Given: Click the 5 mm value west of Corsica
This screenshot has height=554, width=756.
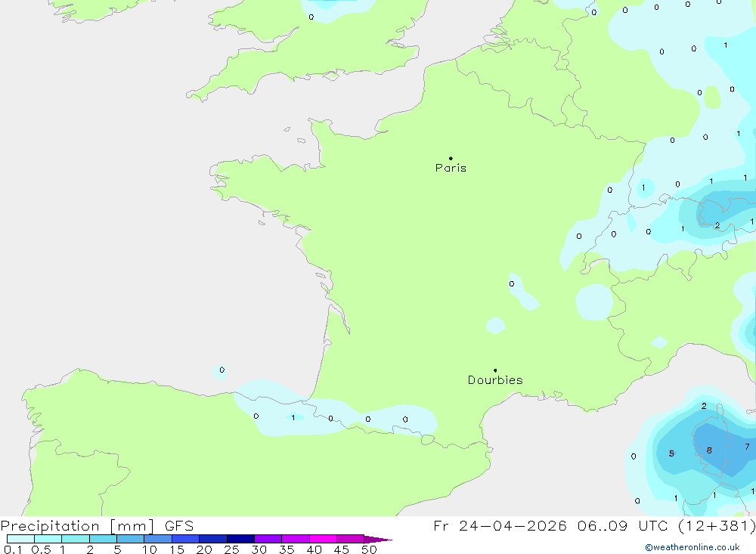Looking at the screenshot, I should pyautogui.click(x=671, y=453).
